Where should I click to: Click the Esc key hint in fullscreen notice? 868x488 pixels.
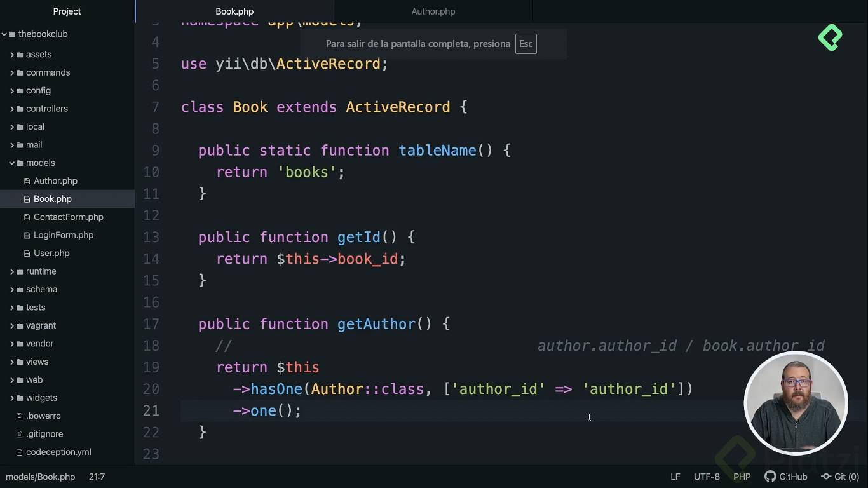click(526, 44)
